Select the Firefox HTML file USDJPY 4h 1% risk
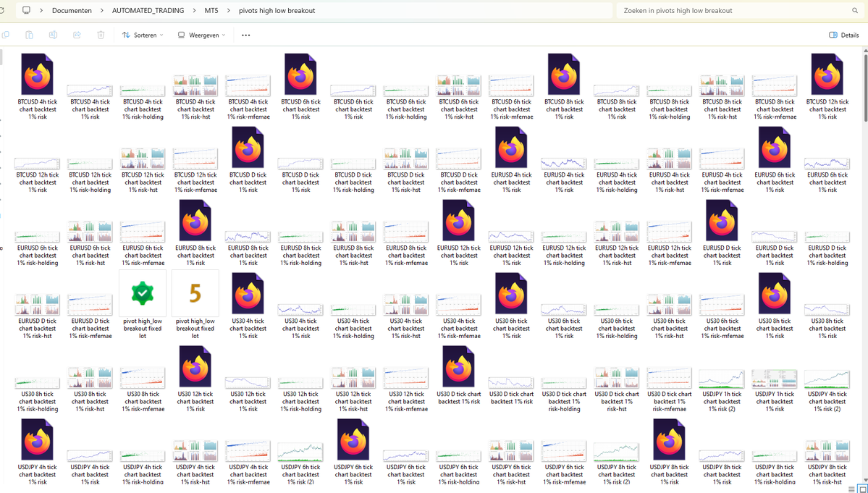The image size is (868, 493). 38,439
